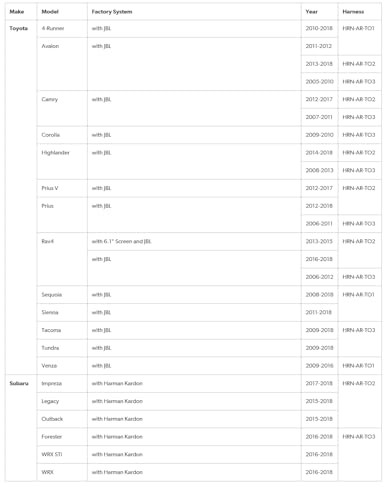The image size is (387, 500).
Task: Click the WRX STI model cell
Action: coord(62,454)
